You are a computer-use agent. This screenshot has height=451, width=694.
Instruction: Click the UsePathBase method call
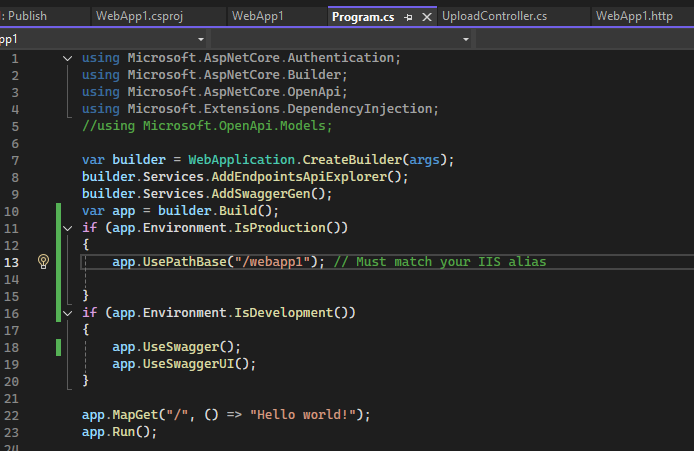(x=185, y=262)
